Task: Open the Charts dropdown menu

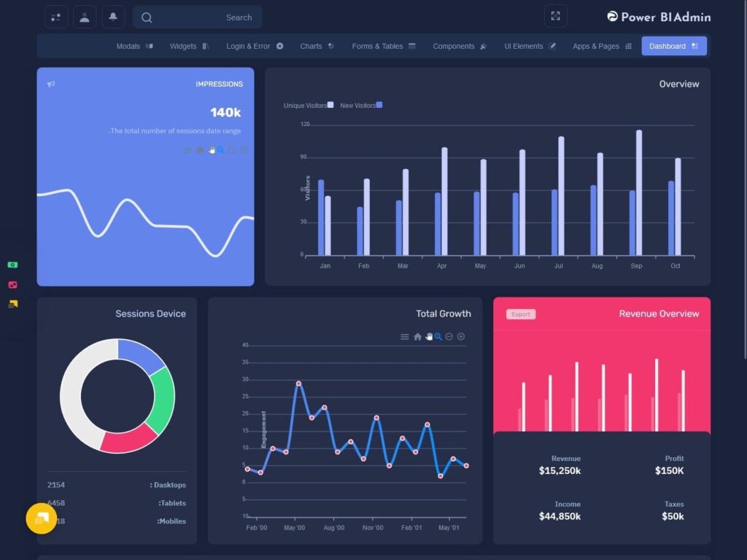Action: [x=314, y=46]
